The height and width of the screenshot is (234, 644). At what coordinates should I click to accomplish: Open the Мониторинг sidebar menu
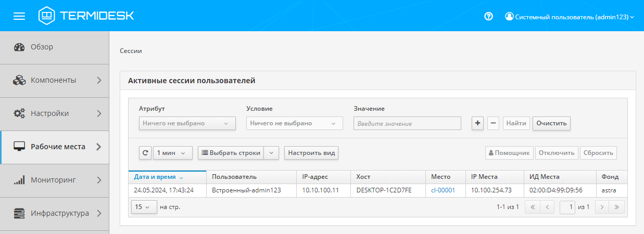tap(55, 180)
